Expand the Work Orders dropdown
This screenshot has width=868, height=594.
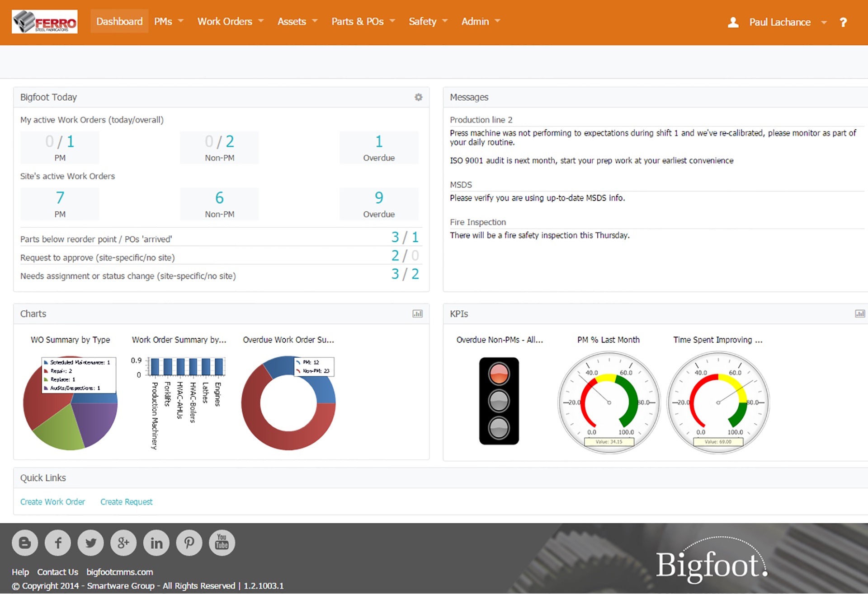click(230, 21)
